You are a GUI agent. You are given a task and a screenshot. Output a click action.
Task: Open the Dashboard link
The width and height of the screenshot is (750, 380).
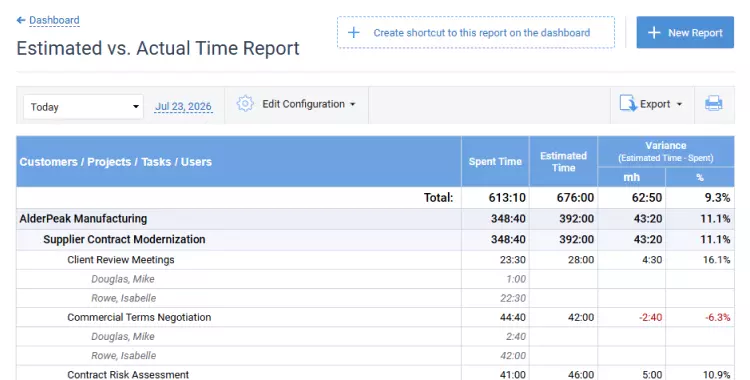[x=54, y=20]
